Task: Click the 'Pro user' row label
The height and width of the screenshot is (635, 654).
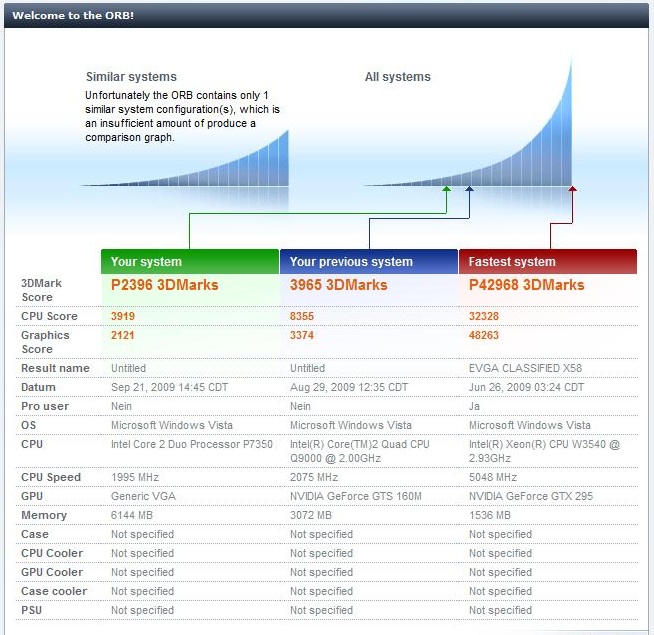Action: pyautogui.click(x=45, y=406)
